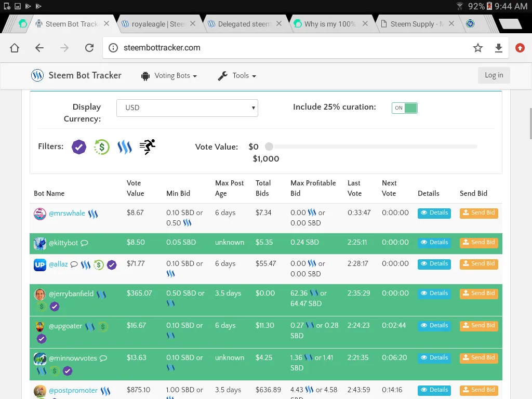Send Bid to @kittybot

(x=478, y=243)
